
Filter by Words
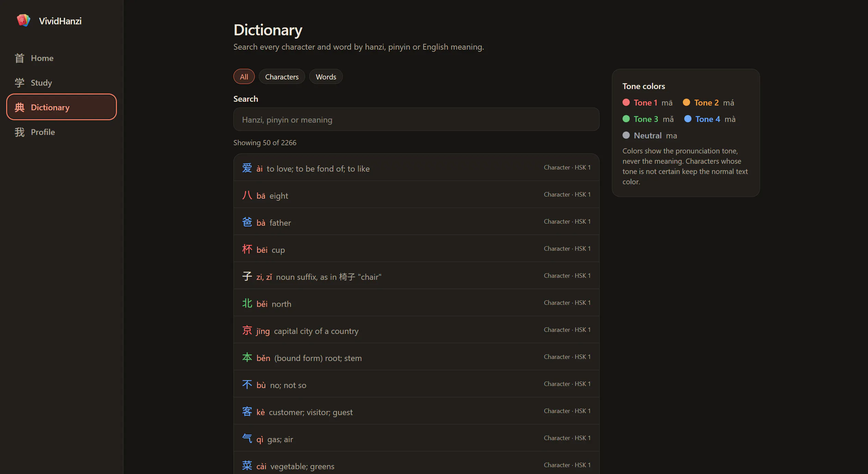point(326,77)
